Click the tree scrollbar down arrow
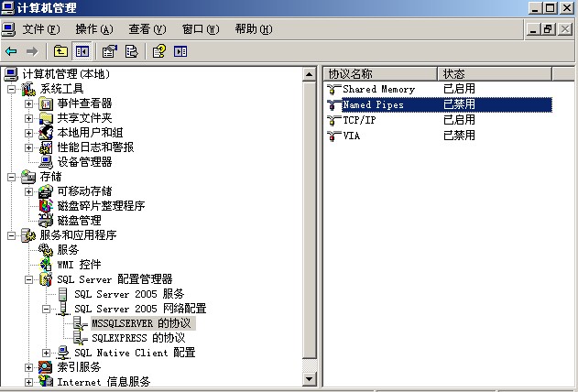The height and width of the screenshot is (392, 578). (309, 379)
